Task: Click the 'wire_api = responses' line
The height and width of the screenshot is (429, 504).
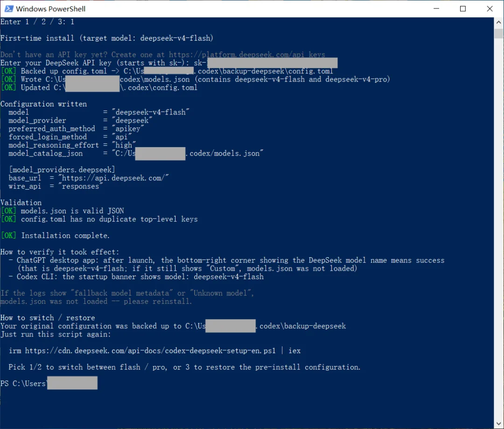Action: click(x=56, y=187)
